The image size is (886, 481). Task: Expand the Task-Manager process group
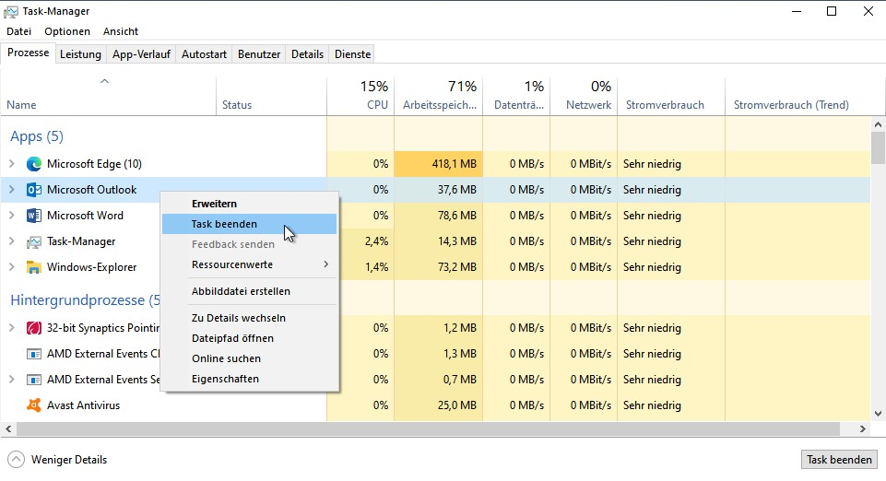[11, 241]
